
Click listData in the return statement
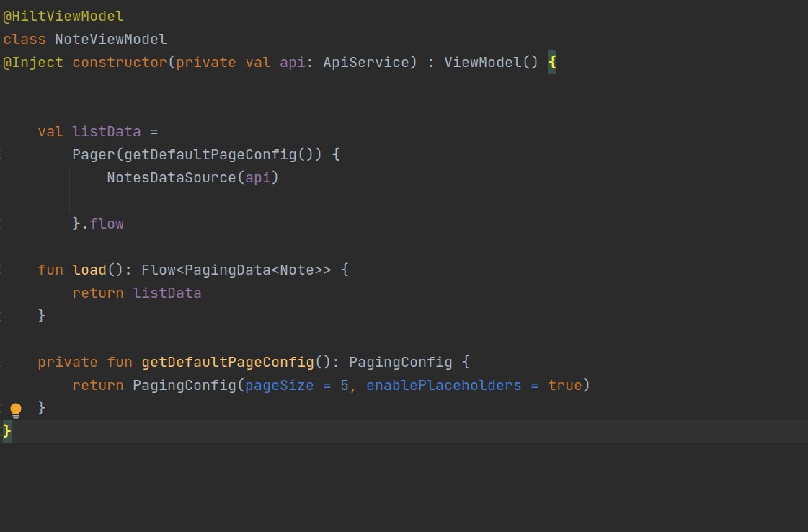167,293
